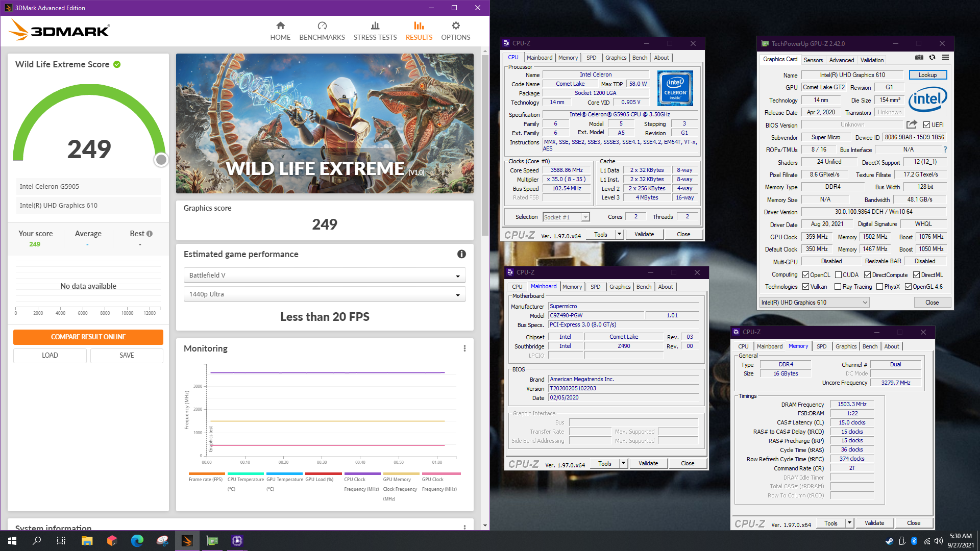Image resolution: width=980 pixels, height=551 pixels.
Task: Open the Battlefield V game dropdown
Action: click(x=325, y=275)
